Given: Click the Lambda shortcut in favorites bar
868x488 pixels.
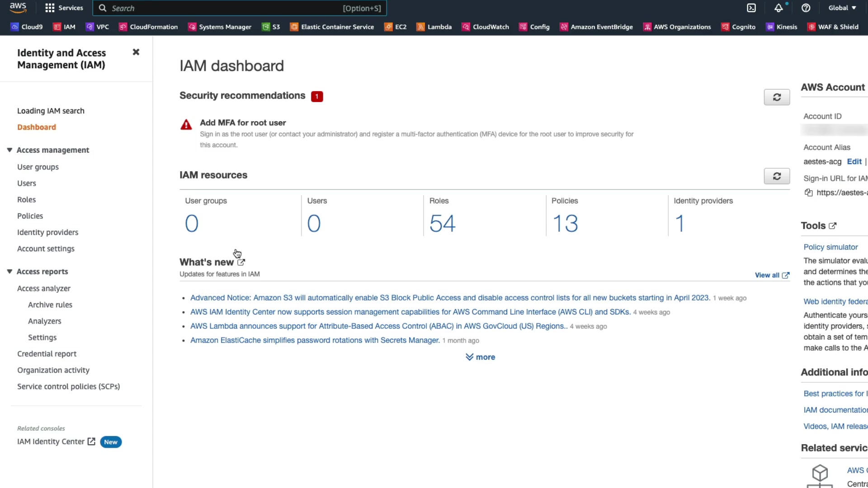Looking at the screenshot, I should click(x=434, y=27).
